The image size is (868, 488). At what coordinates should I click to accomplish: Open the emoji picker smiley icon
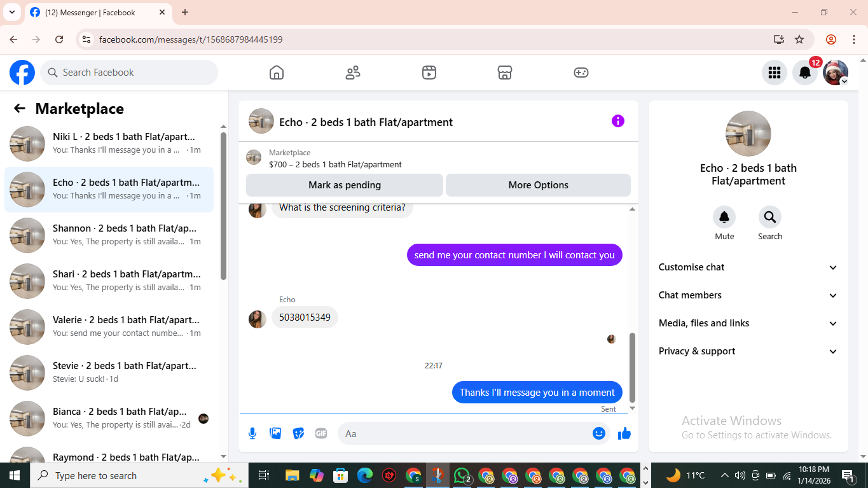[599, 433]
